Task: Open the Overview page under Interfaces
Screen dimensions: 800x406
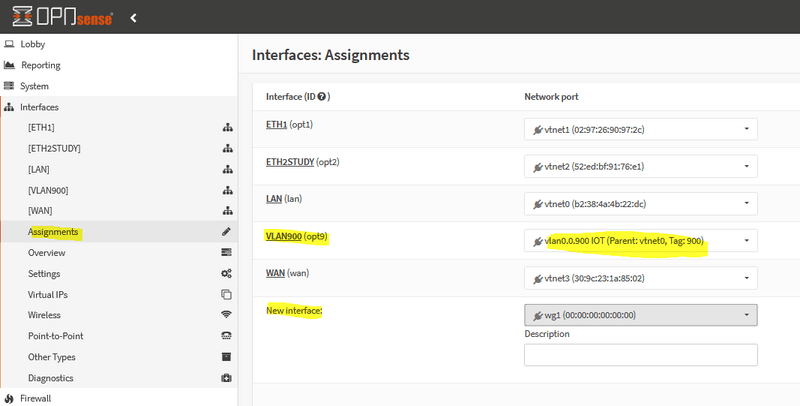Action: pyautogui.click(x=47, y=253)
